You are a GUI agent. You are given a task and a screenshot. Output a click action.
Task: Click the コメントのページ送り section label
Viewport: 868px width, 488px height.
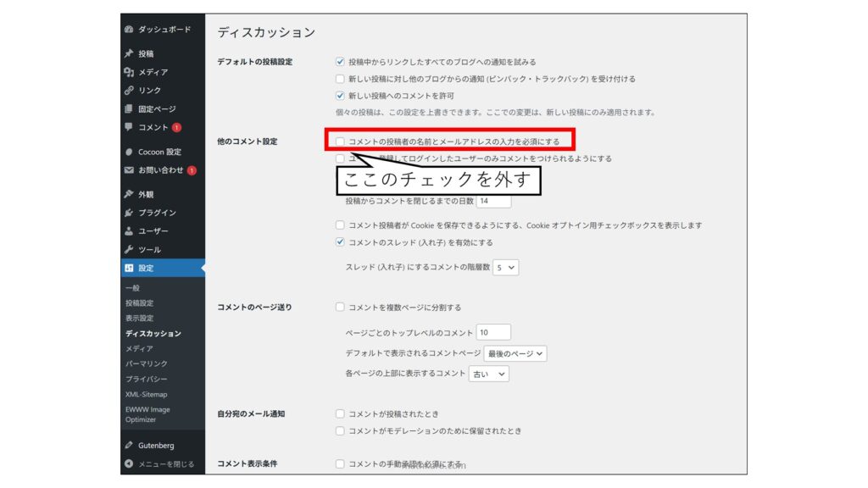tap(254, 307)
